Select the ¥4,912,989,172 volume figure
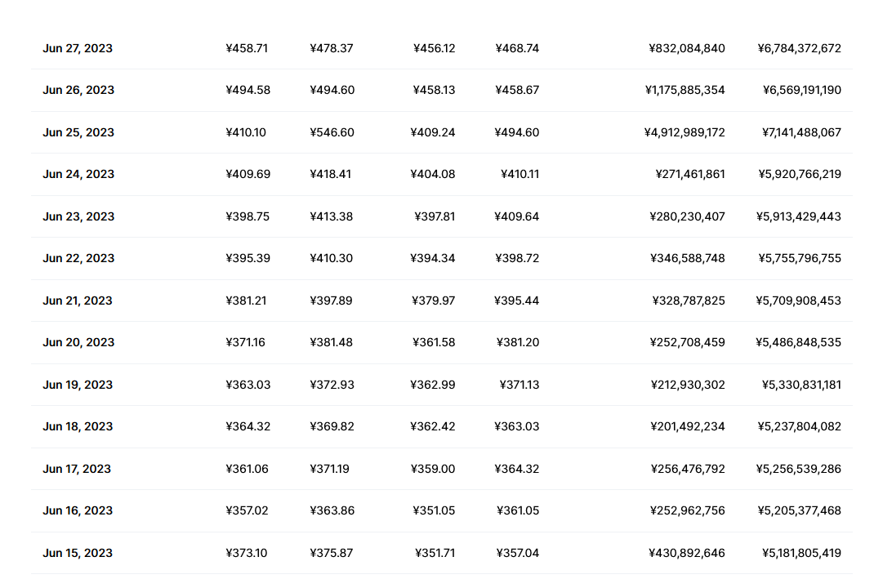Image resolution: width=874 pixels, height=588 pixels. [x=684, y=132]
